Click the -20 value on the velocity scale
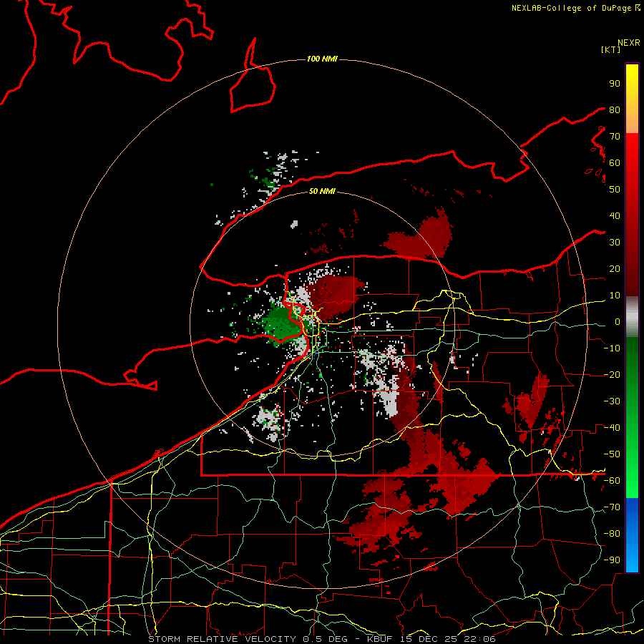The width and height of the screenshot is (644, 644). pyautogui.click(x=612, y=374)
